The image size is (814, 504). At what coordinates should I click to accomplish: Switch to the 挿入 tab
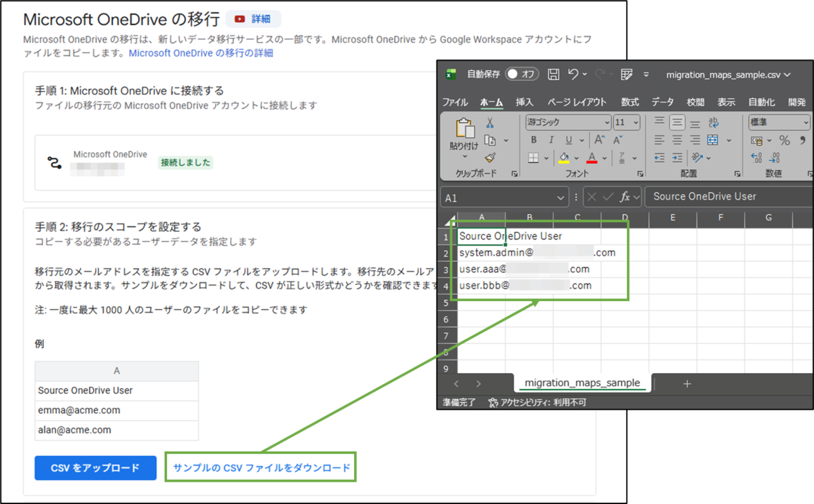524,102
